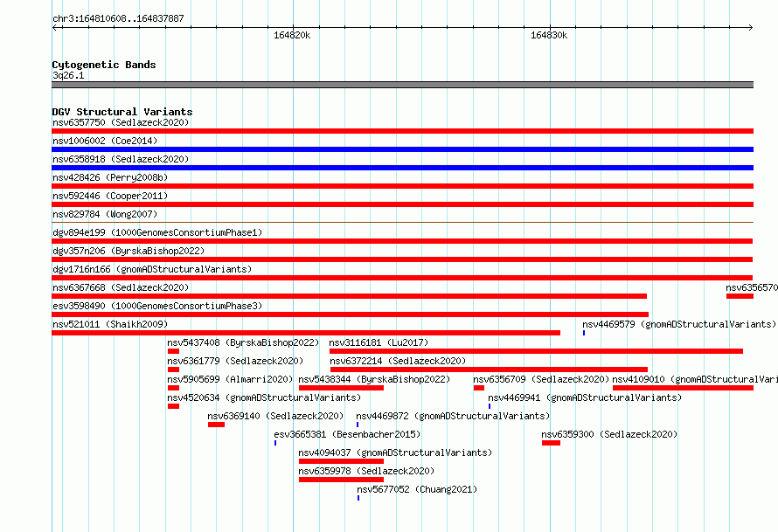Click the small red bar under nsv6359300

coord(552,443)
